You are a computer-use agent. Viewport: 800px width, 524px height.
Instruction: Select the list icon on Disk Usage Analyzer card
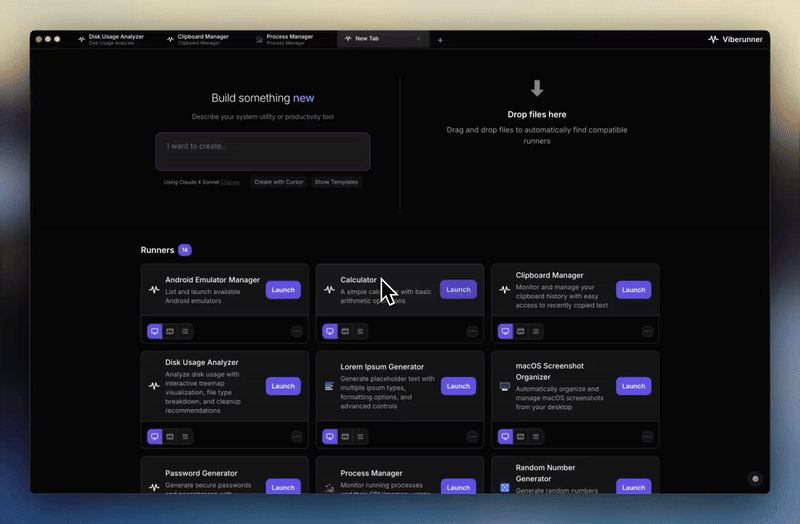pos(185,437)
